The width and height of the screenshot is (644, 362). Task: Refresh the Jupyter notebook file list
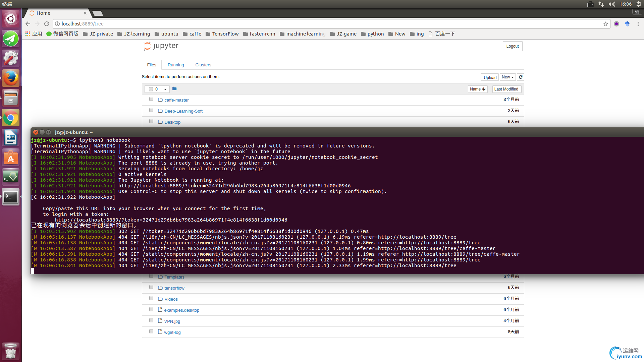pyautogui.click(x=521, y=77)
